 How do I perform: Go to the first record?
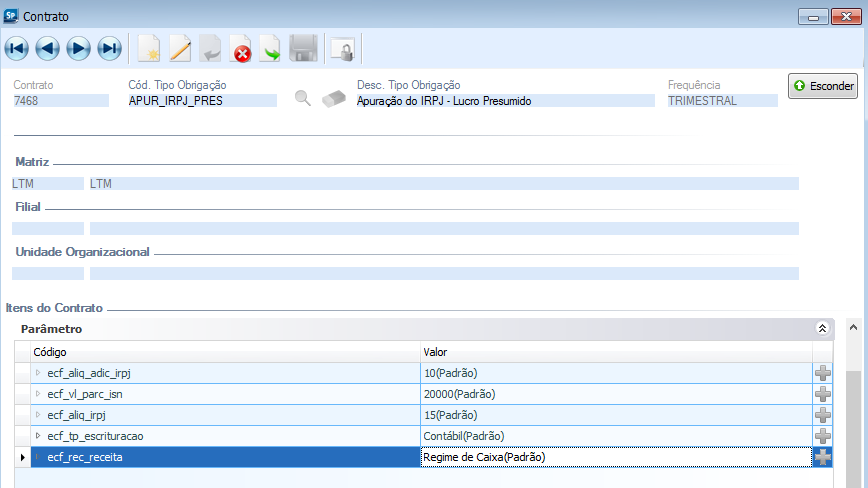click(17, 48)
